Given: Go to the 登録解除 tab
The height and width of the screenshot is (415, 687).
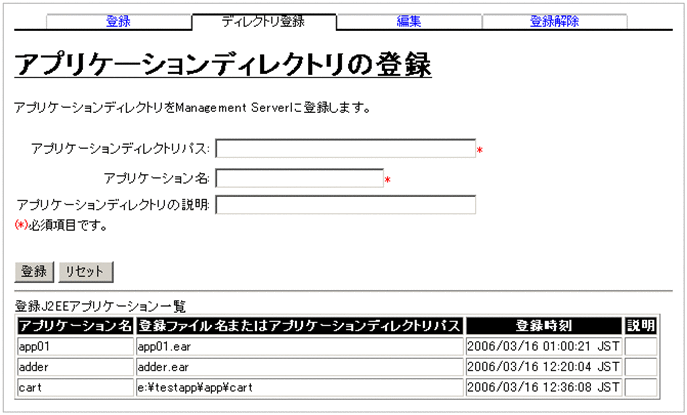Looking at the screenshot, I should [554, 21].
